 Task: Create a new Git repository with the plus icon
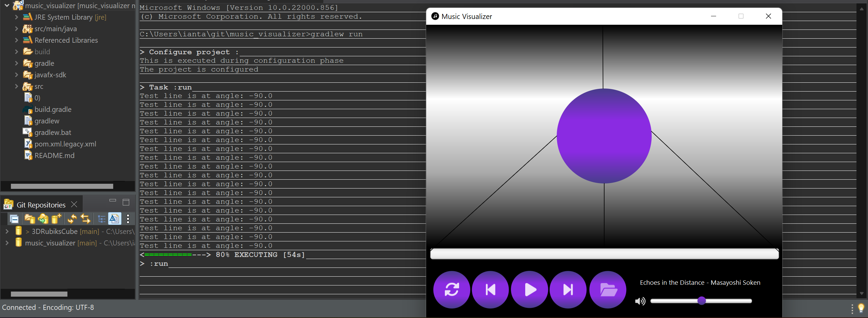[x=56, y=219]
